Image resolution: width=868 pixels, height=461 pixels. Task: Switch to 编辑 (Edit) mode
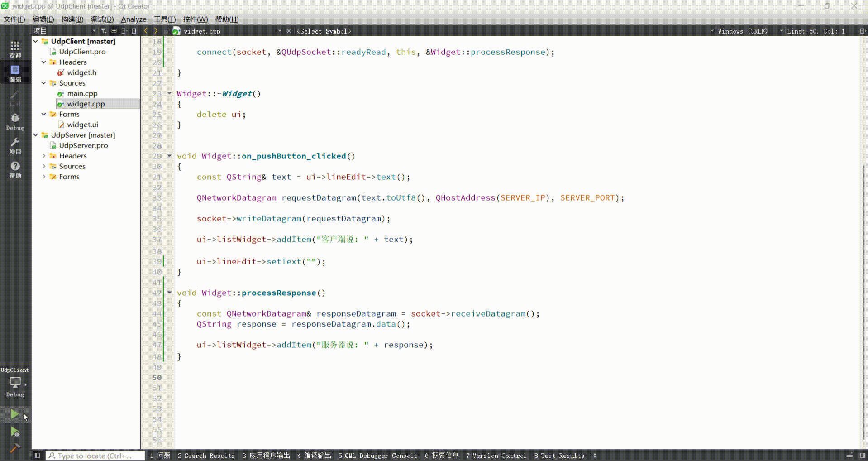[15, 73]
